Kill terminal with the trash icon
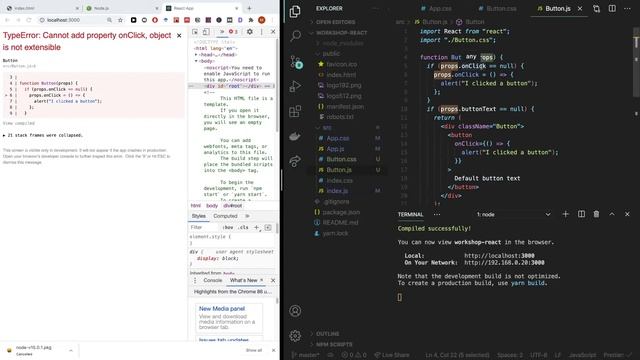The width and height of the screenshot is (640, 360). point(596,214)
